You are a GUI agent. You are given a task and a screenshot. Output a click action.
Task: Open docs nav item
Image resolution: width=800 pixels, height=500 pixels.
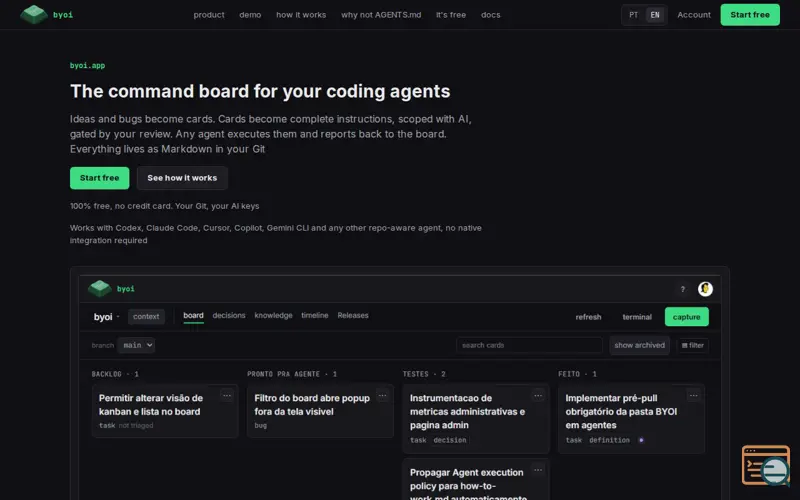[490, 15]
